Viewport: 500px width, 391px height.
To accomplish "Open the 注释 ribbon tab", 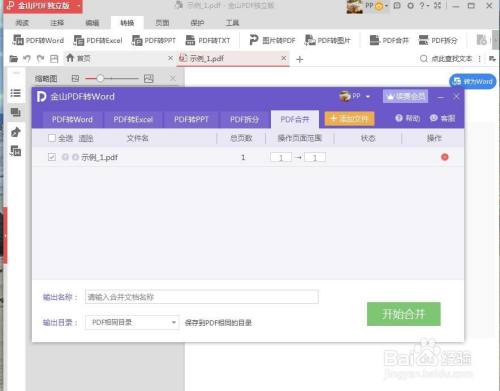I will tap(57, 23).
